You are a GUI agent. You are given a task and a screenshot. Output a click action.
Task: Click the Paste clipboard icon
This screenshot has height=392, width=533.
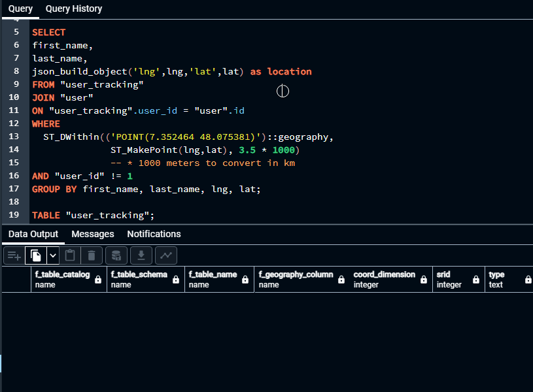click(x=70, y=255)
